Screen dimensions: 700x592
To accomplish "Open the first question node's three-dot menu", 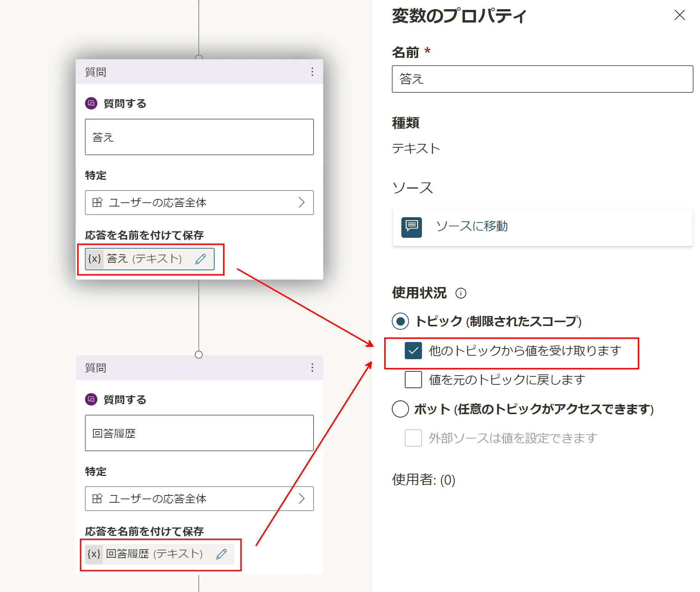I will tap(312, 72).
